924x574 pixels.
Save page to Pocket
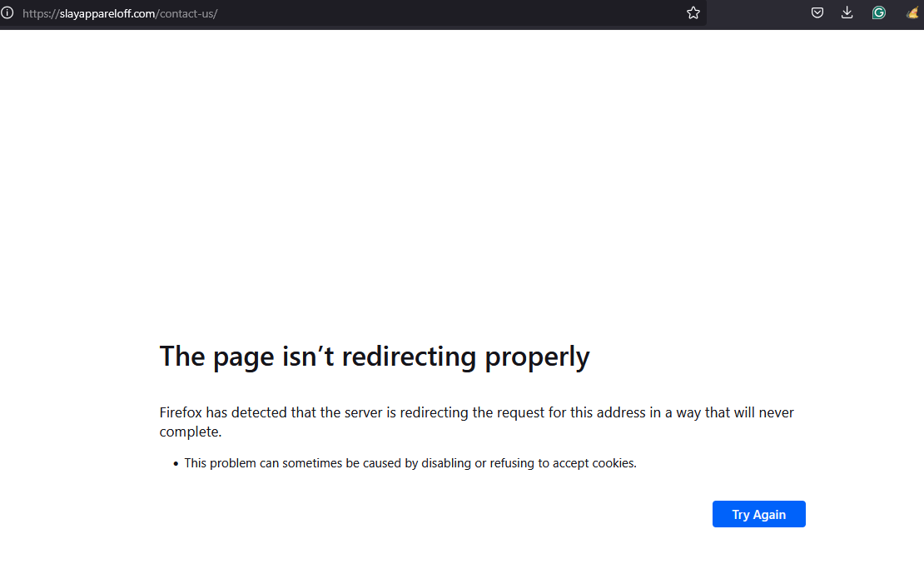[817, 12]
